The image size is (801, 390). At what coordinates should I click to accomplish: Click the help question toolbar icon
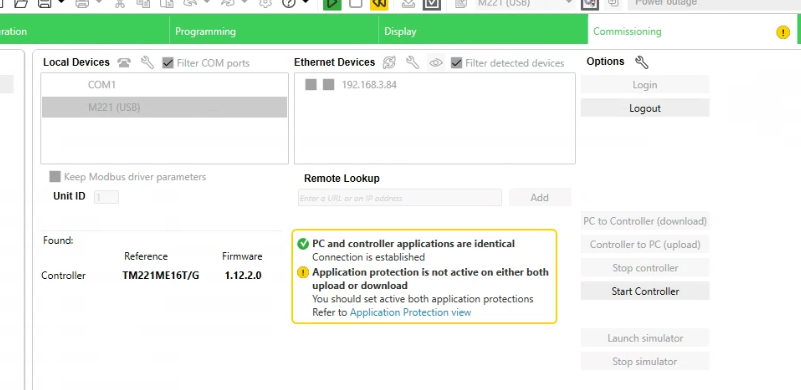click(289, 4)
